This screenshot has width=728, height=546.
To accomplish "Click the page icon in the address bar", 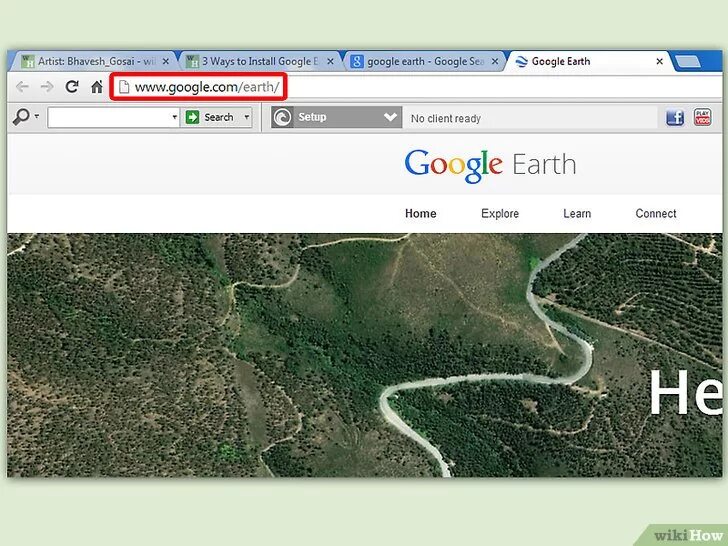I will pos(124,87).
